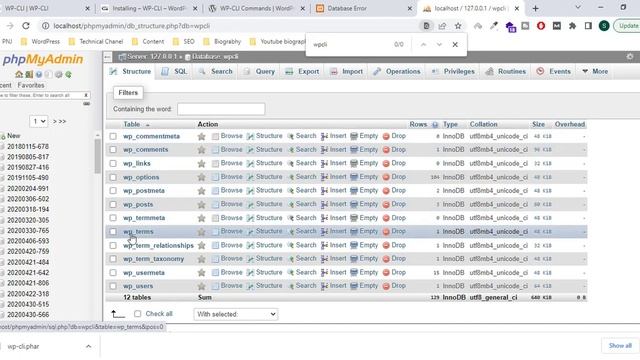Screen dimensions: 640x360
Task: Click New in the navigation tree
Action: click(13, 136)
